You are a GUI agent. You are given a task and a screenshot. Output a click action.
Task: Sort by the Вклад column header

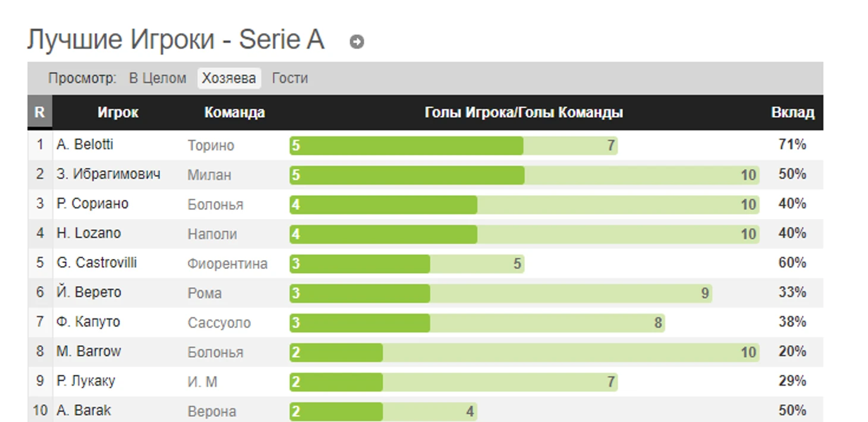(x=792, y=112)
